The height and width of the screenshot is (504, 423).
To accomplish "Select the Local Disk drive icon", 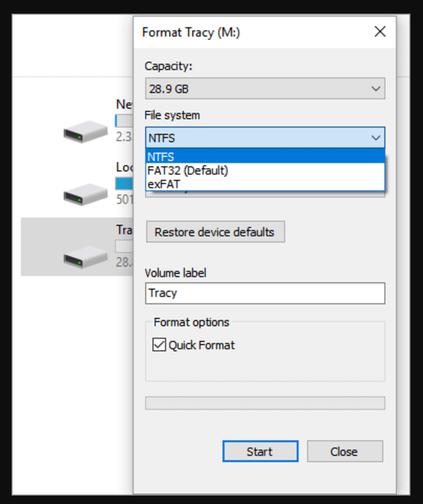I will 84,194.
